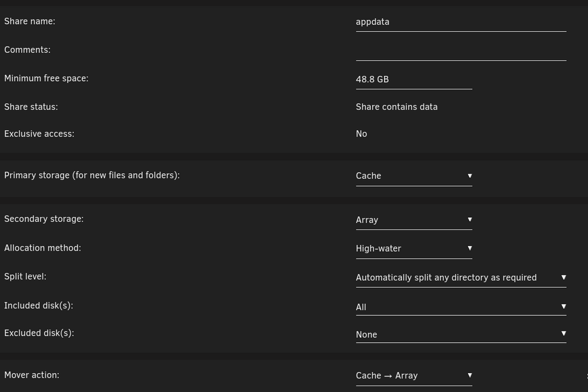Click the Mover action label

[x=32, y=375]
